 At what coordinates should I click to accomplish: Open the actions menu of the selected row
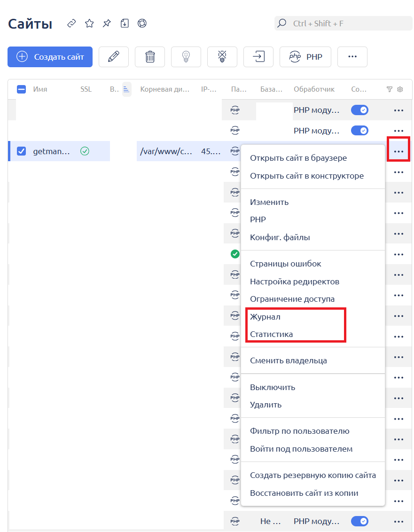[398, 151]
